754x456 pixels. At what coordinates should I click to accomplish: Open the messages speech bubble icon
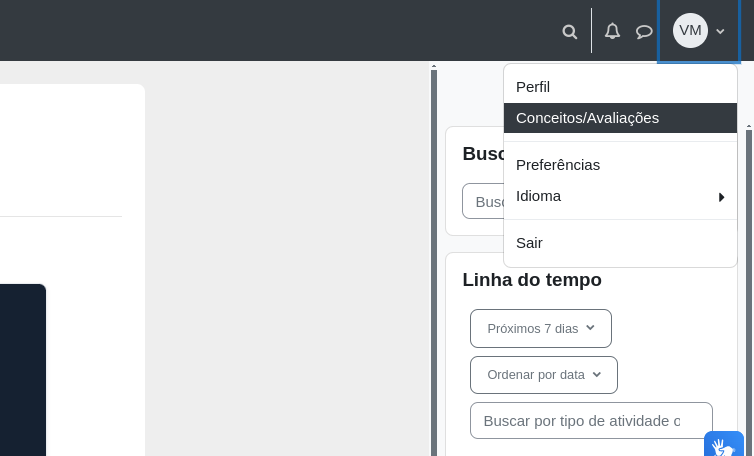pyautogui.click(x=644, y=31)
